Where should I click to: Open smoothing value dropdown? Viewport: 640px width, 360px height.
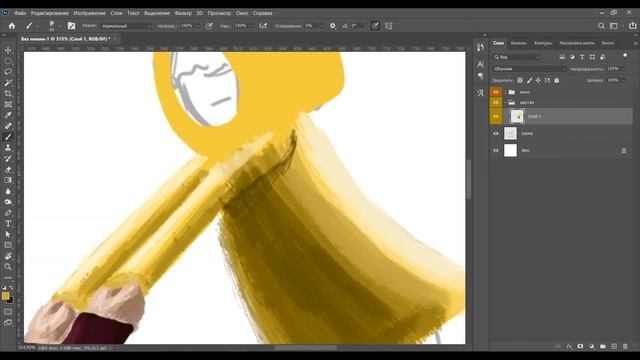pos(322,26)
